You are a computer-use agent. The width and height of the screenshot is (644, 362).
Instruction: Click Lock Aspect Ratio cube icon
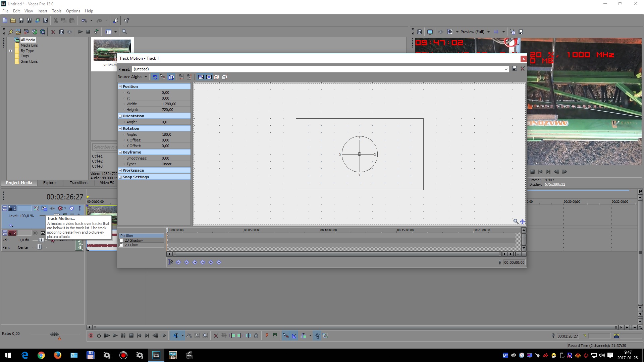pyautogui.click(x=171, y=77)
